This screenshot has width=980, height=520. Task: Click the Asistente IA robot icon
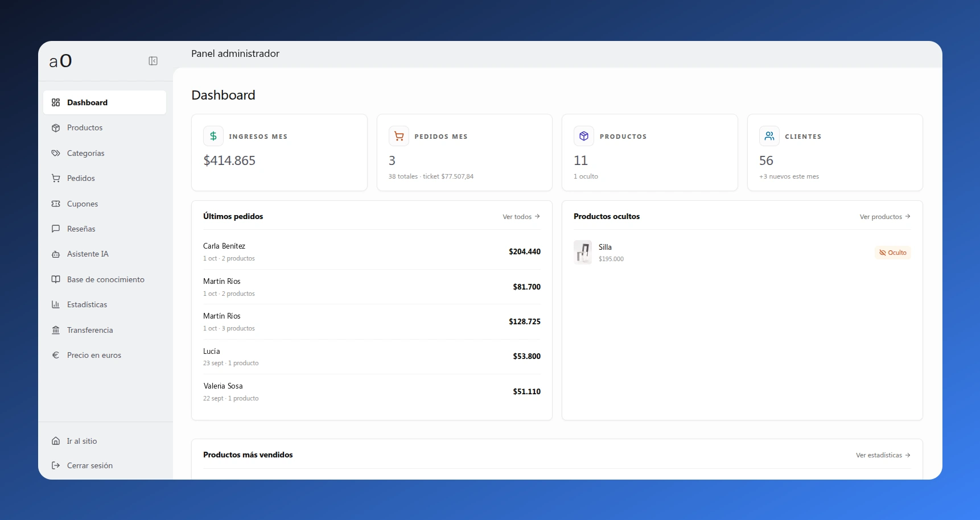click(56, 254)
